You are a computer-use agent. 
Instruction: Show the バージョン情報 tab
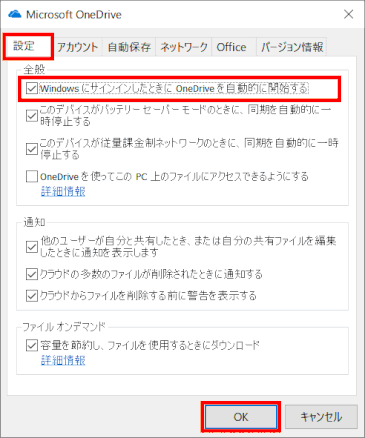click(x=292, y=47)
